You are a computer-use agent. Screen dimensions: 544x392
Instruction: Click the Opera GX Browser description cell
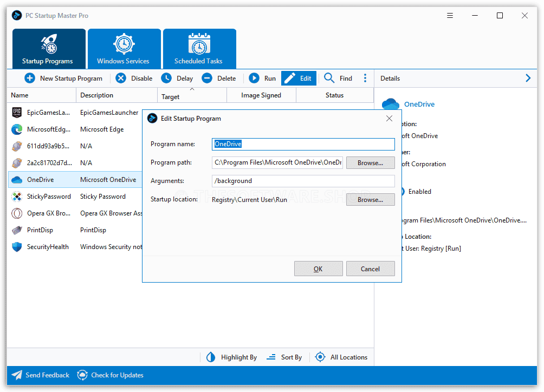(111, 213)
